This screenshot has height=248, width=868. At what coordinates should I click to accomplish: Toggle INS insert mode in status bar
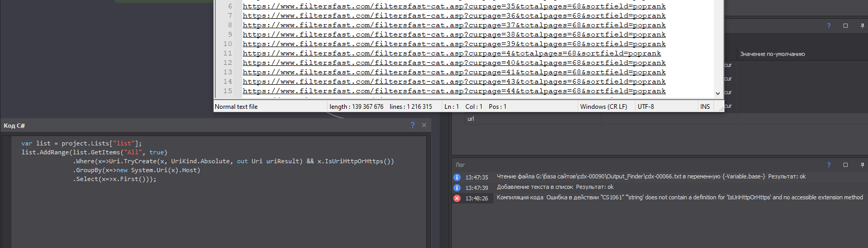pos(705,107)
